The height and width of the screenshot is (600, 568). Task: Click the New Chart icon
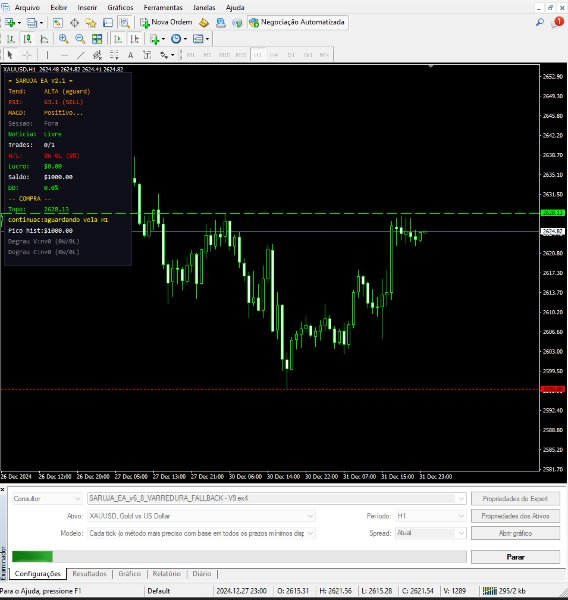tap(10, 23)
